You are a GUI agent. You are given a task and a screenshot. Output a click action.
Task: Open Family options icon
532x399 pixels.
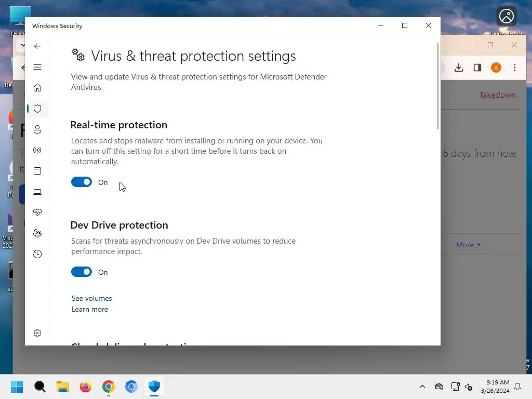[37, 233]
